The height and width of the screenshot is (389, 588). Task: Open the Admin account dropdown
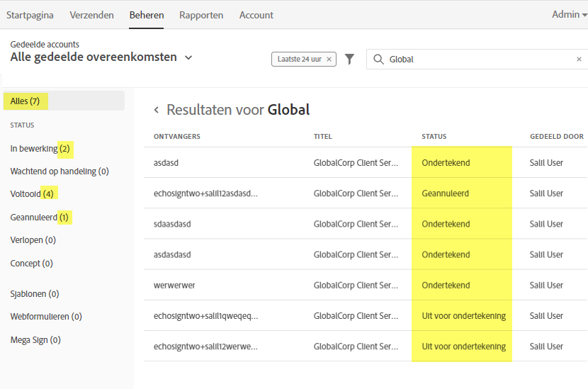click(x=569, y=14)
